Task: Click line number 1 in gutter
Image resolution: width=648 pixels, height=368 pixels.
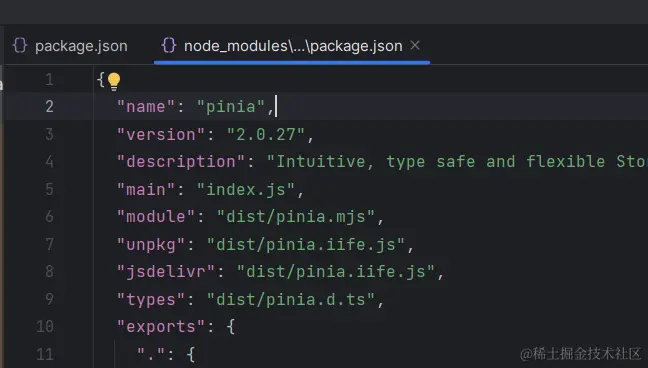Action: (50, 79)
